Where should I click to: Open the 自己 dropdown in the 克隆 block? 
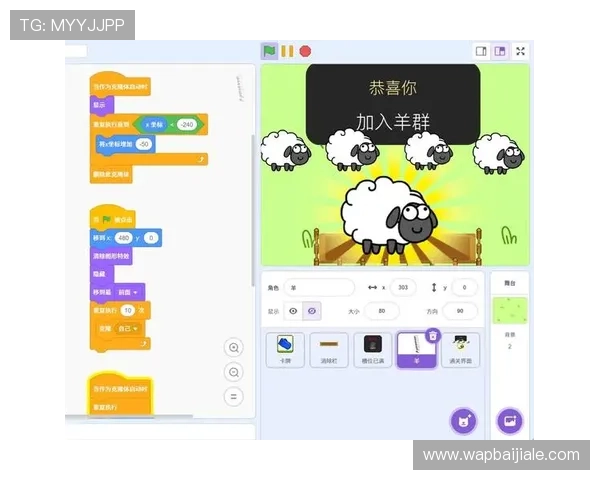click(x=127, y=328)
